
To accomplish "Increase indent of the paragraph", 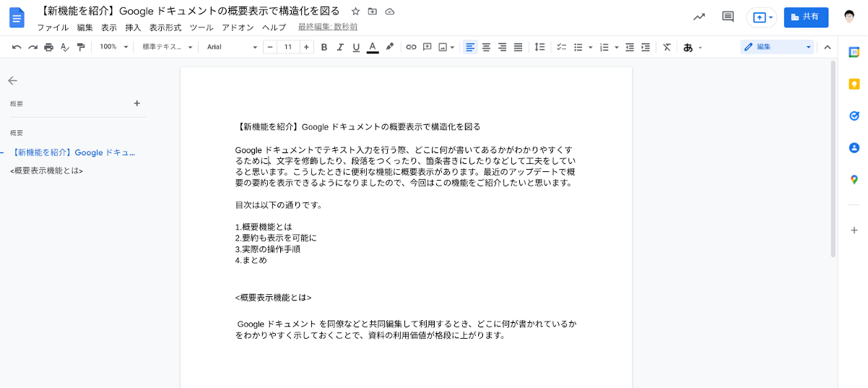I will coord(646,47).
